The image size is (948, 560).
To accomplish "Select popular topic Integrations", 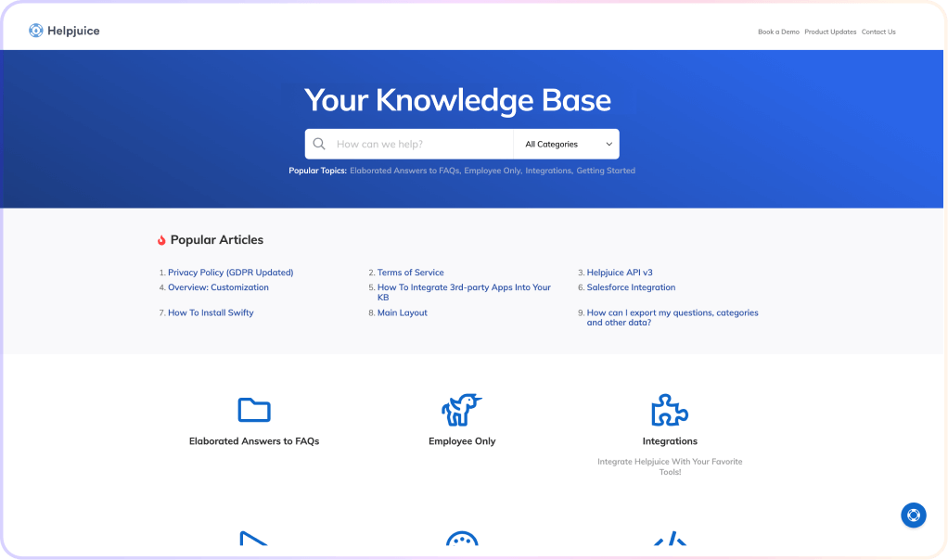I will tap(548, 171).
